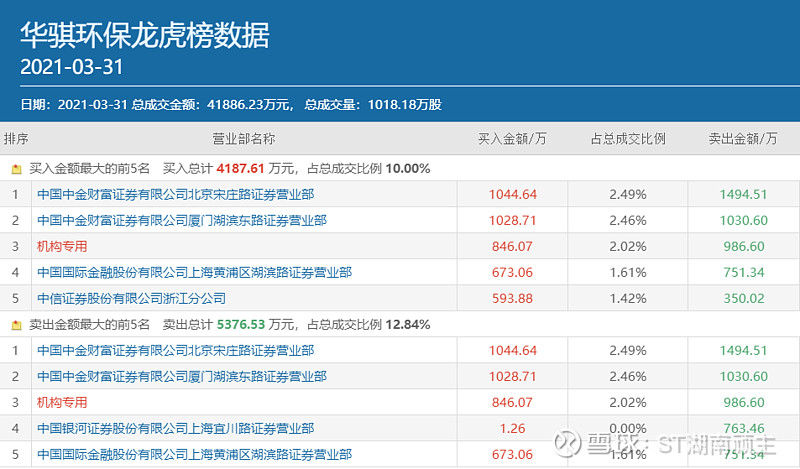This screenshot has height=469, width=800.
Task: Click the 买入金额/万 column header
Action: point(512,139)
